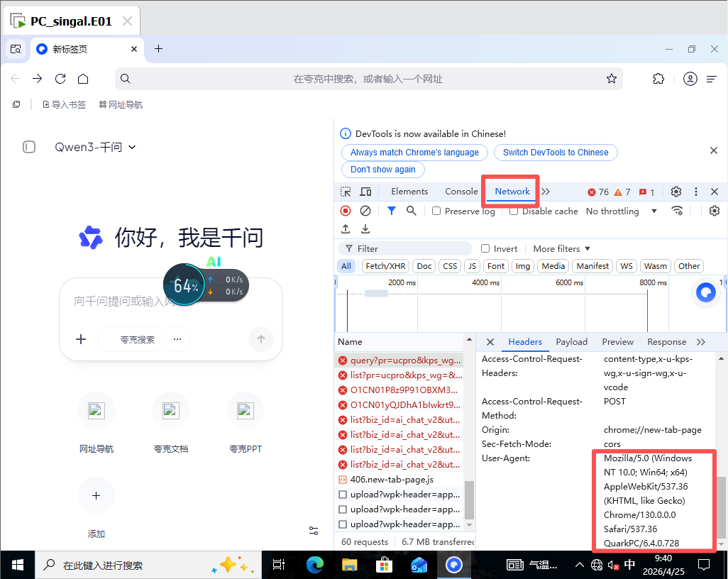Click Always match Chrome's language

tap(414, 153)
